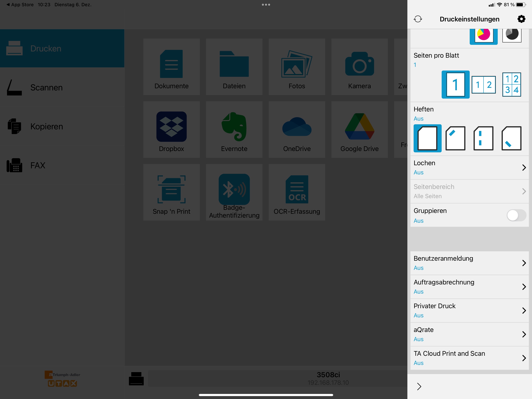Click the Heften label
Viewport: 532px width, 399px height.
424,109
